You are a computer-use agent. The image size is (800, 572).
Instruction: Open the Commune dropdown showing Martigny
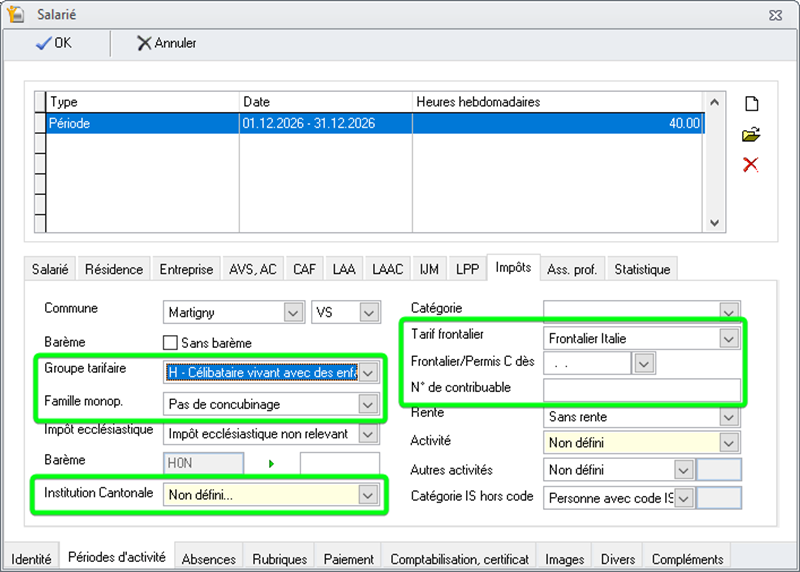[x=293, y=313]
